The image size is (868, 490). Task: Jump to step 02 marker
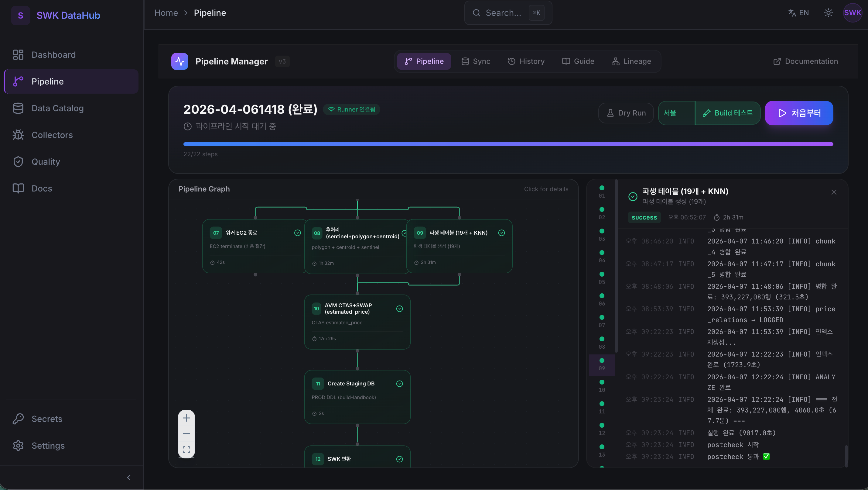tap(602, 213)
